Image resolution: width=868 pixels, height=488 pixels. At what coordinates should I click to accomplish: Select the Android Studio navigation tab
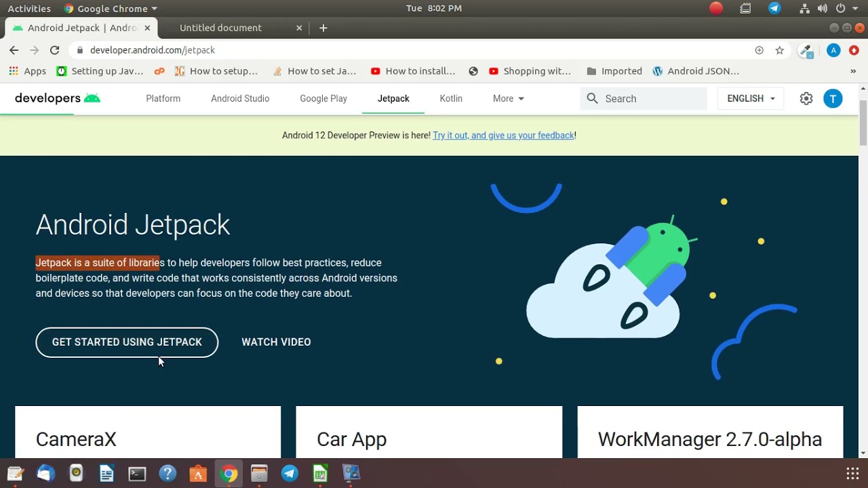click(x=240, y=98)
